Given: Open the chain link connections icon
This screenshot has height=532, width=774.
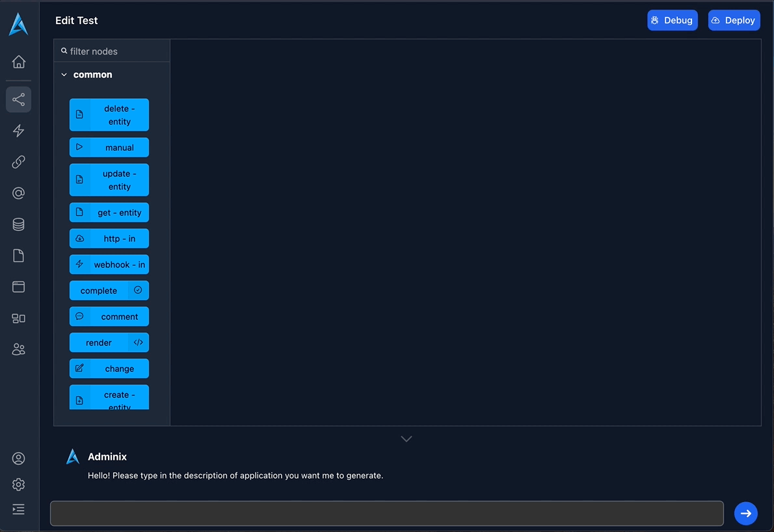Looking at the screenshot, I should (19, 162).
